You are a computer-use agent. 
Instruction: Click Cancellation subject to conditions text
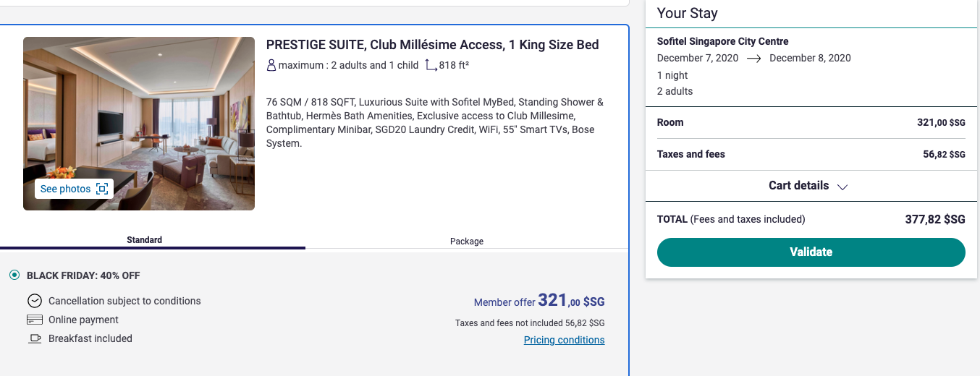click(x=124, y=301)
